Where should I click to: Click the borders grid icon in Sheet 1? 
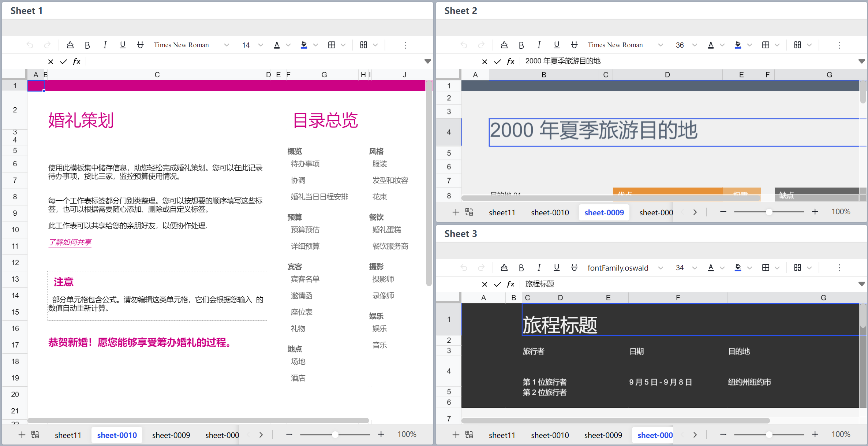[x=332, y=44]
